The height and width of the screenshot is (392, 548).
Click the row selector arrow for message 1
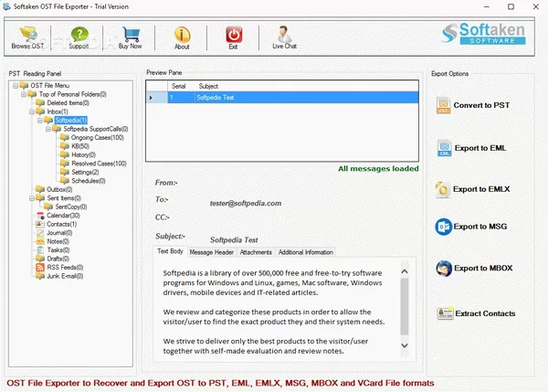(152, 98)
